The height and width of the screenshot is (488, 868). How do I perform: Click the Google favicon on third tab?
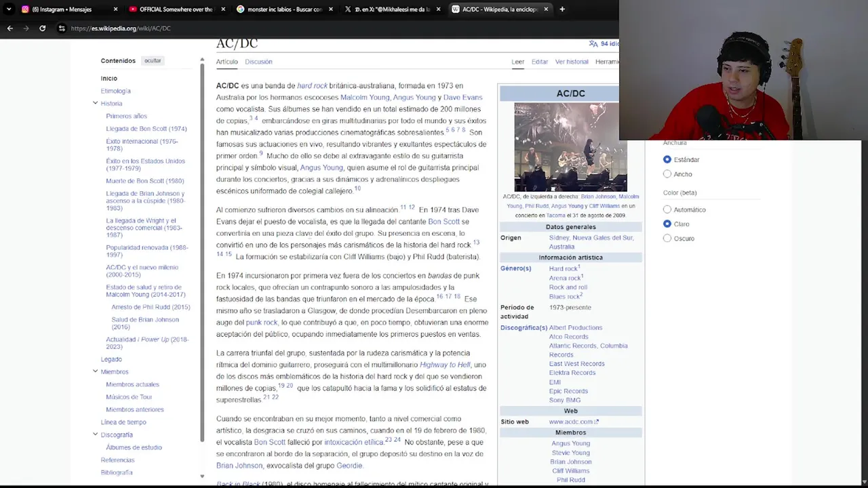click(x=241, y=9)
